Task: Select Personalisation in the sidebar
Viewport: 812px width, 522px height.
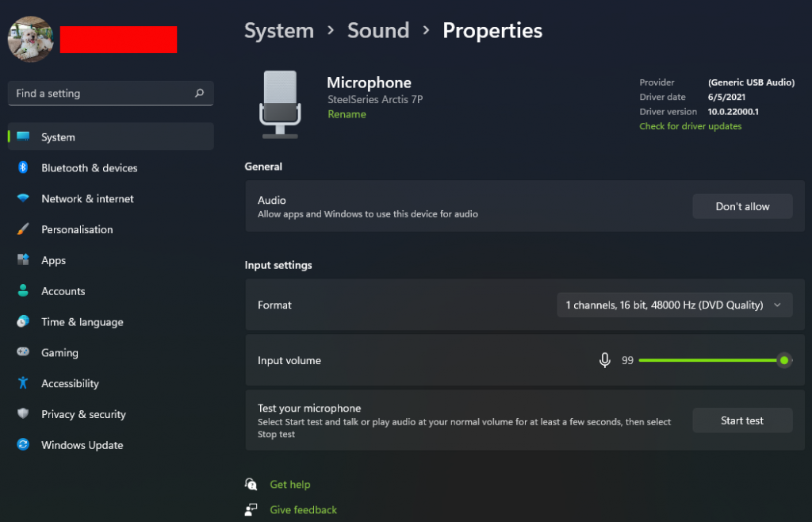Action: pos(111,229)
